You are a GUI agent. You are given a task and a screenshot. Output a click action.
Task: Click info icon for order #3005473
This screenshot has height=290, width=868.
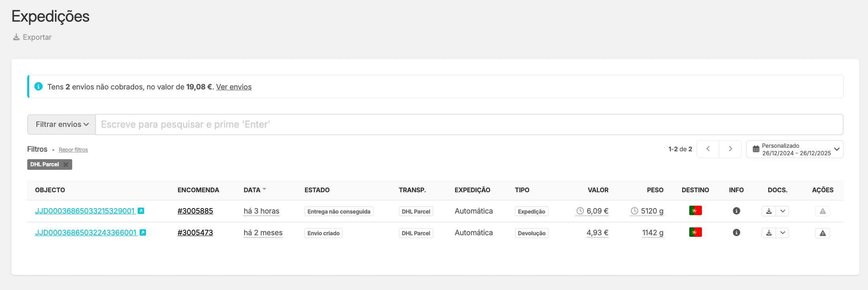(736, 233)
